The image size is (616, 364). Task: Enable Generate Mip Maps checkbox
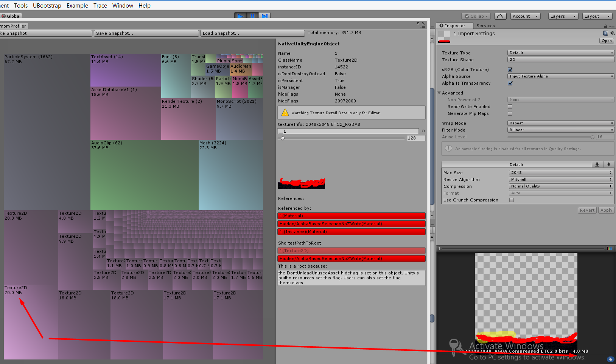(510, 113)
